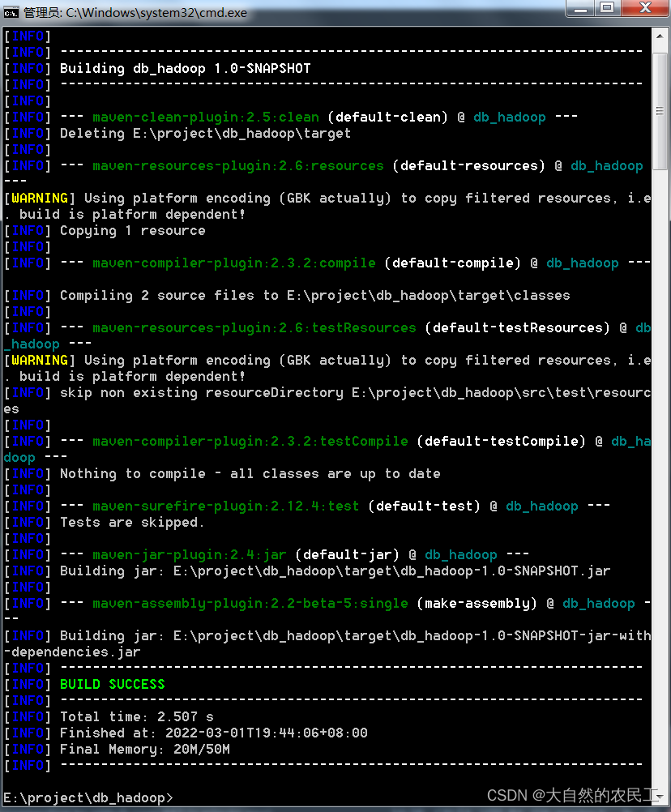The width and height of the screenshot is (671, 812).
Task: Click the scrollbar down arrow
Action: pos(660,797)
